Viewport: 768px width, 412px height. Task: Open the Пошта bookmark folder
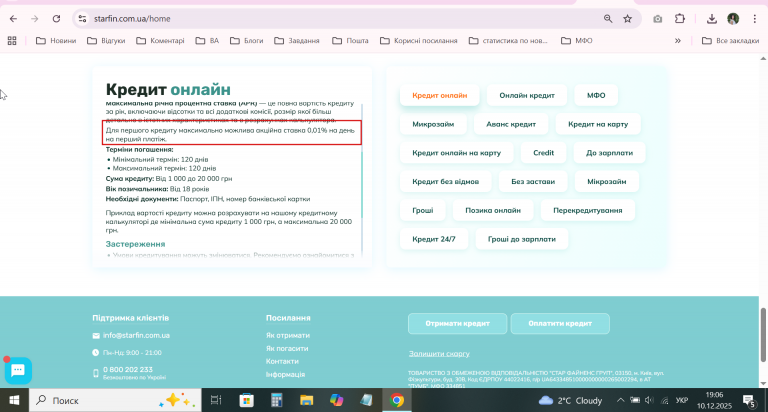coord(350,41)
